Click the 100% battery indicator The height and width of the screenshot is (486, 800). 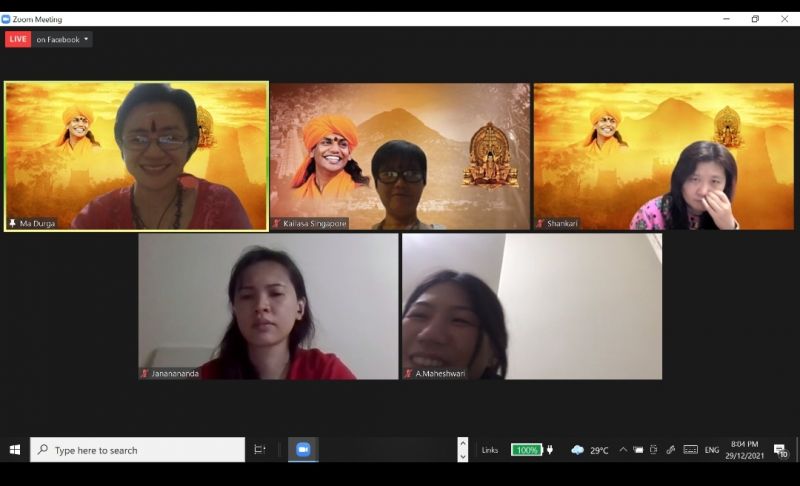point(527,450)
